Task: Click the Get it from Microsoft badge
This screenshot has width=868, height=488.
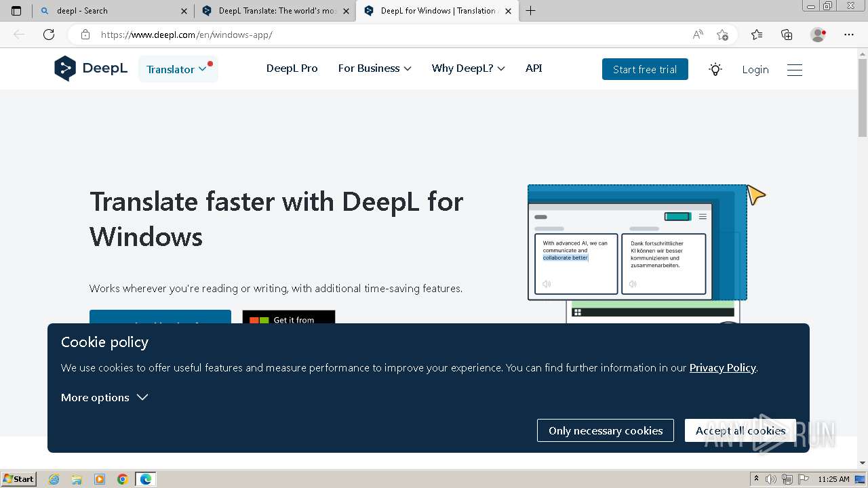Action: coord(289,317)
